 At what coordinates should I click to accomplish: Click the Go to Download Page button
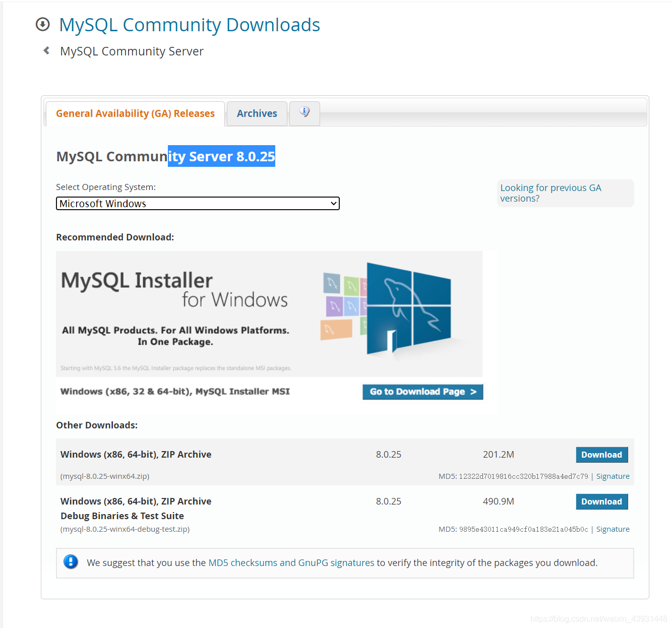[x=422, y=392]
